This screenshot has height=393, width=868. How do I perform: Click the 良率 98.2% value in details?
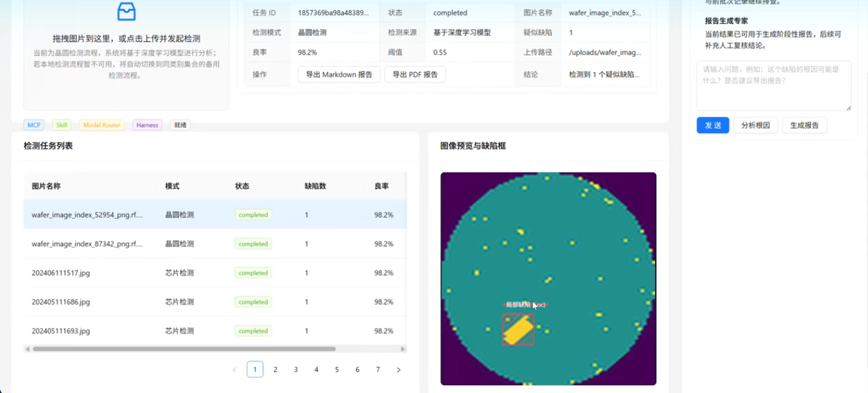click(x=308, y=53)
